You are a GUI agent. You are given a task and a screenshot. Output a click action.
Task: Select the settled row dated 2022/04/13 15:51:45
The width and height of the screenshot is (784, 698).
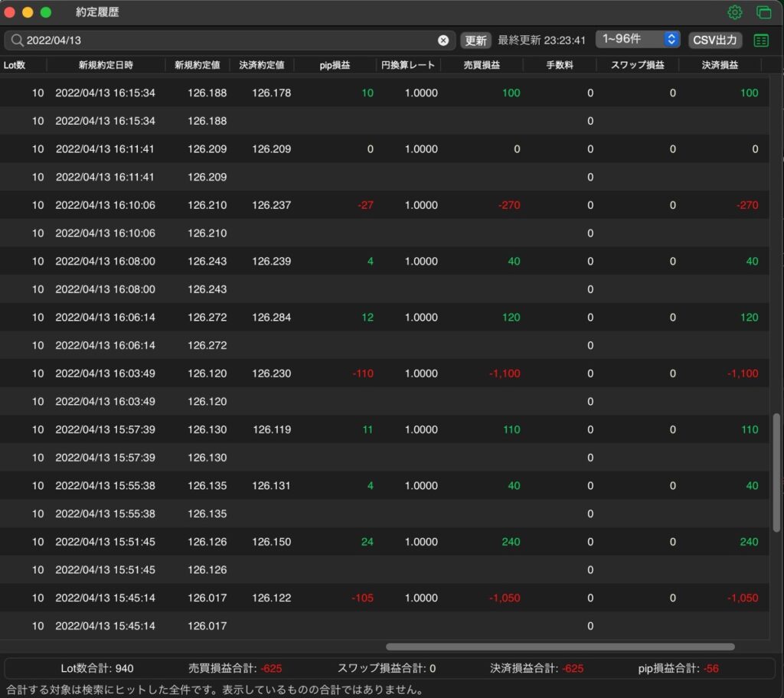384,542
